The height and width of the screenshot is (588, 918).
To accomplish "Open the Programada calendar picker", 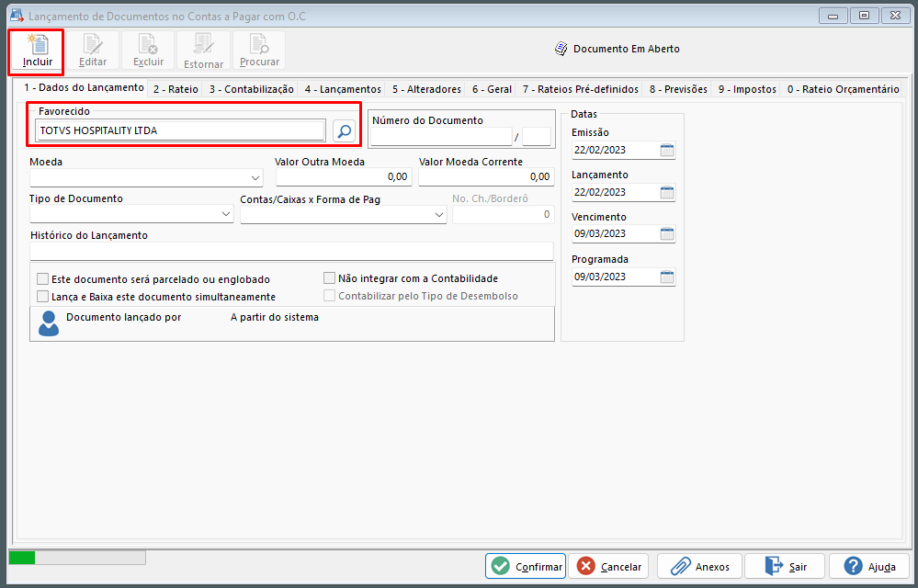I will (x=667, y=277).
